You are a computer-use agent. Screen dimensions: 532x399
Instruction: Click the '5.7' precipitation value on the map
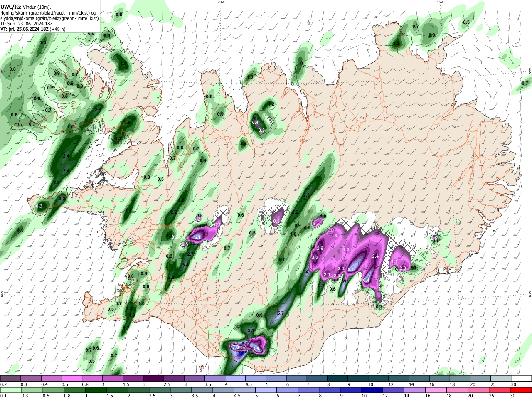tap(280, 313)
